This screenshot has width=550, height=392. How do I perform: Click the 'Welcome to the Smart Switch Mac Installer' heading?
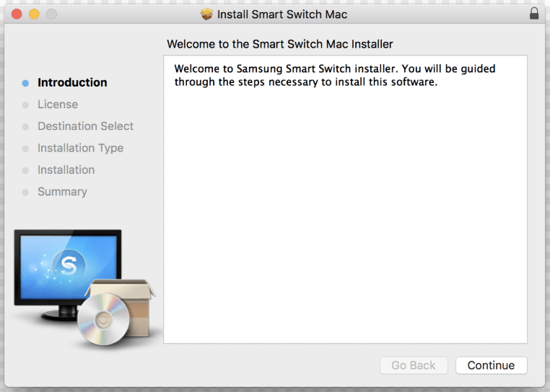[x=280, y=44]
